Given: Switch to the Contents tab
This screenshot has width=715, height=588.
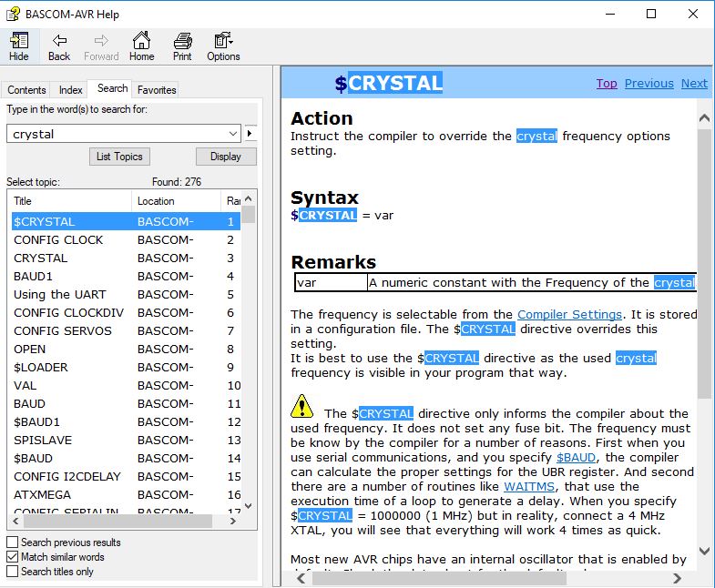Looking at the screenshot, I should (x=26, y=90).
